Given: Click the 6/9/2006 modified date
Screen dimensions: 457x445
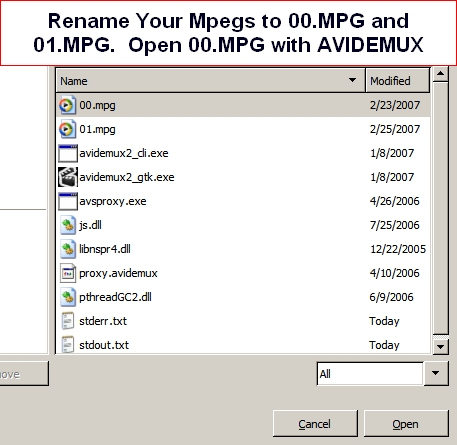Looking at the screenshot, I should point(392,297).
